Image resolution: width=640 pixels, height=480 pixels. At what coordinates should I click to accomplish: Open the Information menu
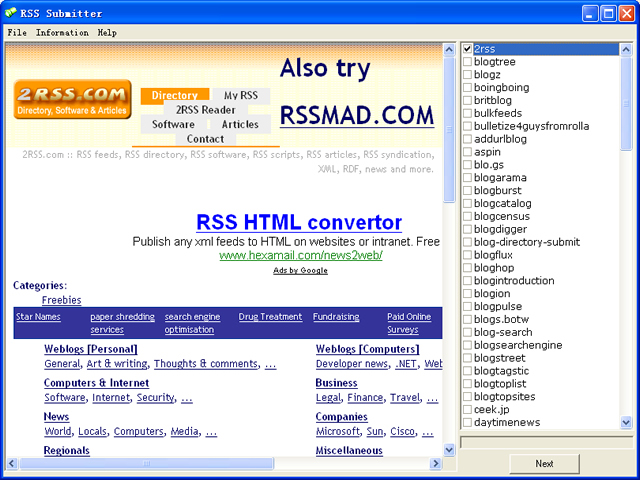click(x=62, y=33)
